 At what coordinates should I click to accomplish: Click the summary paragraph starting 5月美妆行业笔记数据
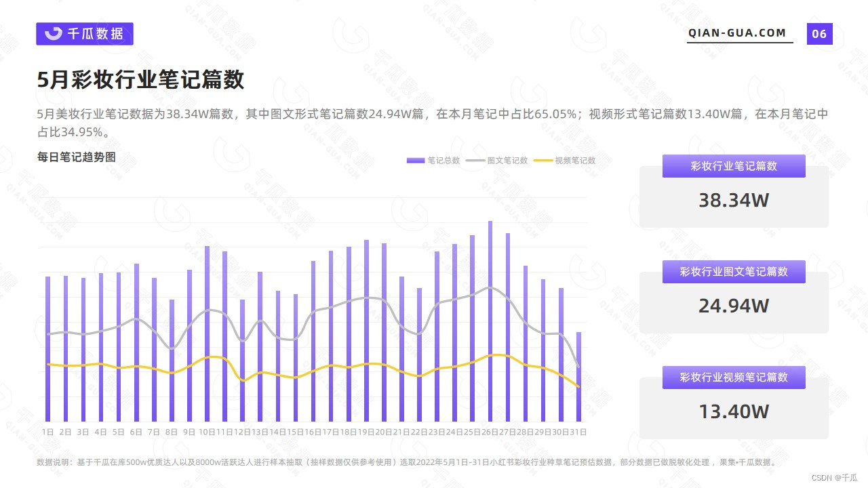(433, 123)
